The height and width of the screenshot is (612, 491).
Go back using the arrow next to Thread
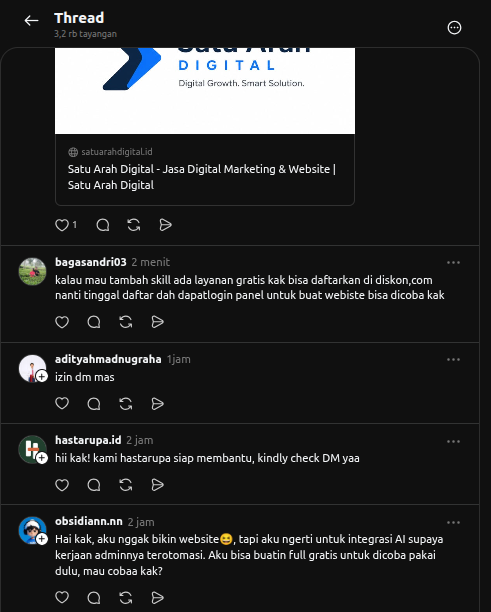(x=31, y=21)
